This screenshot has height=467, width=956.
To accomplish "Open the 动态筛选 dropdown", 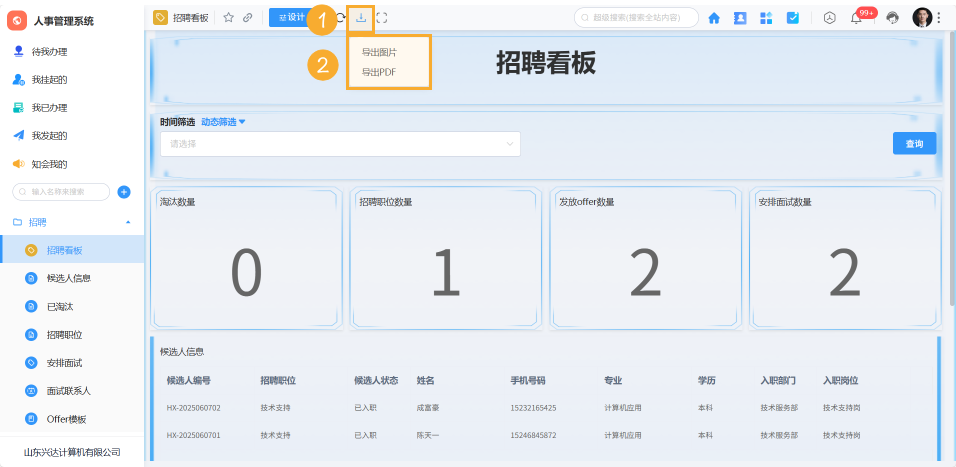I will point(223,122).
